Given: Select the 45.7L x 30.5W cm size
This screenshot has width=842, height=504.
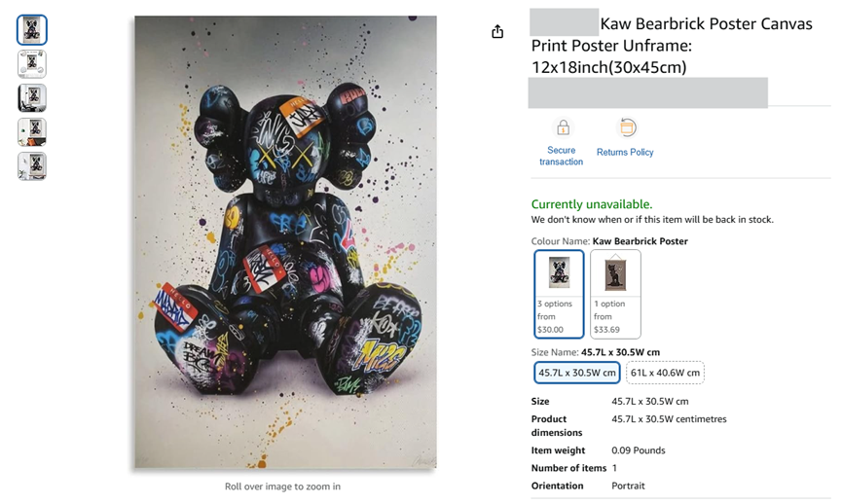Looking at the screenshot, I should [577, 373].
